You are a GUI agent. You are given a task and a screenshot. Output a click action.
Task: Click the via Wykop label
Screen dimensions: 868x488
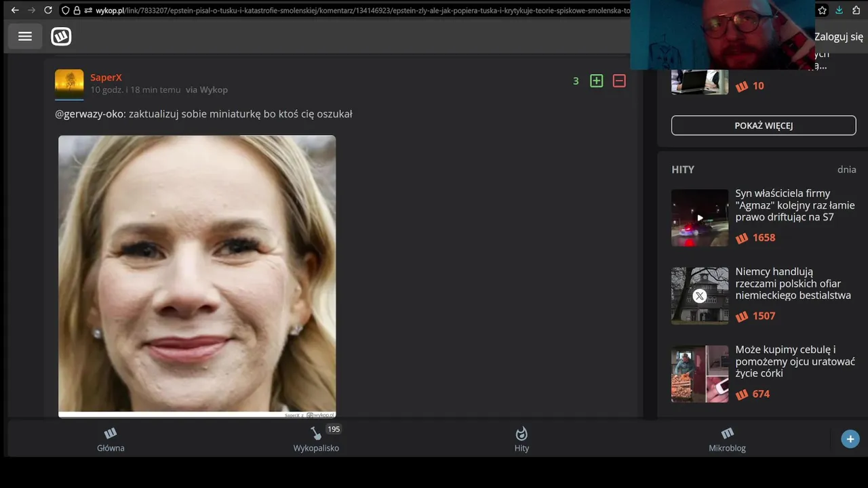(207, 89)
